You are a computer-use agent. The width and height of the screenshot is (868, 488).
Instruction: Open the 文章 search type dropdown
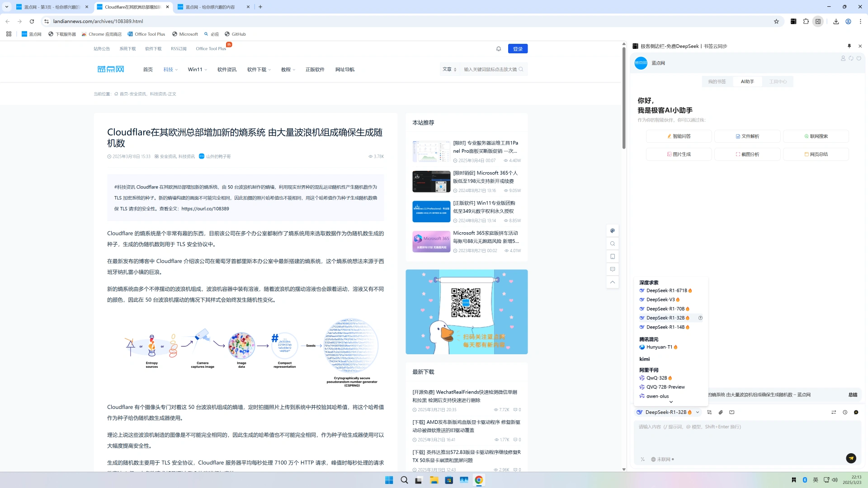pos(449,70)
